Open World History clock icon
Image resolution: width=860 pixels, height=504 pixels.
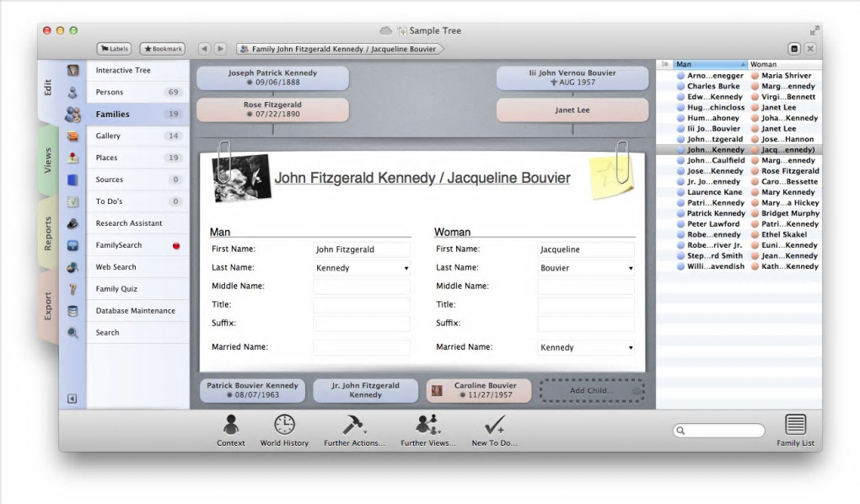coord(284,425)
